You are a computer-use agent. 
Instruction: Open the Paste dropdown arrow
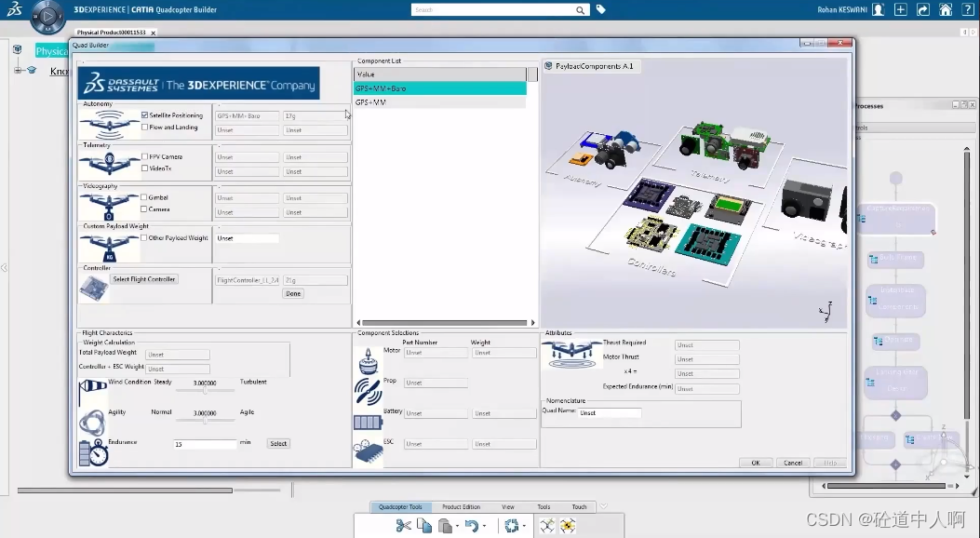[457, 527]
